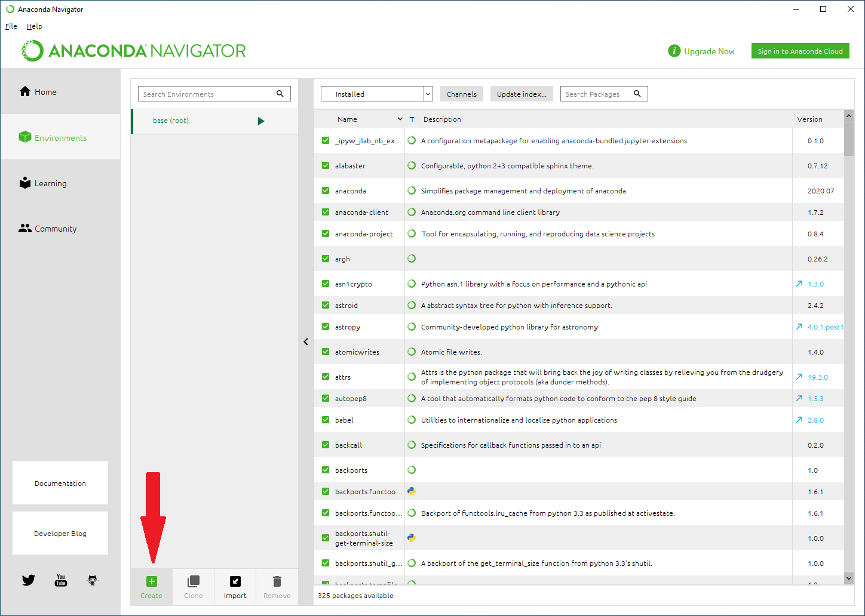Click Sign in to Anaconda Cloud
Screen dimensions: 865x616
[800, 51]
